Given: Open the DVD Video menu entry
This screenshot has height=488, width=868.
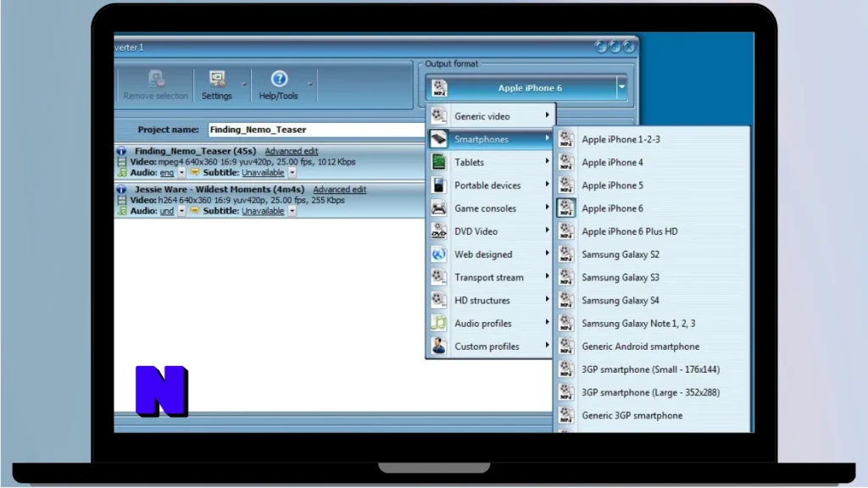Looking at the screenshot, I should [490, 231].
